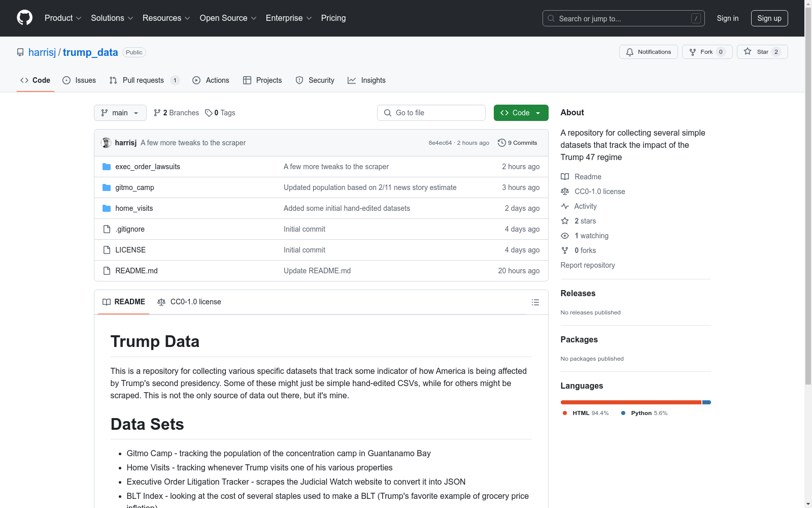
Task: Open the GitHub homepage logo
Action: coord(24,18)
